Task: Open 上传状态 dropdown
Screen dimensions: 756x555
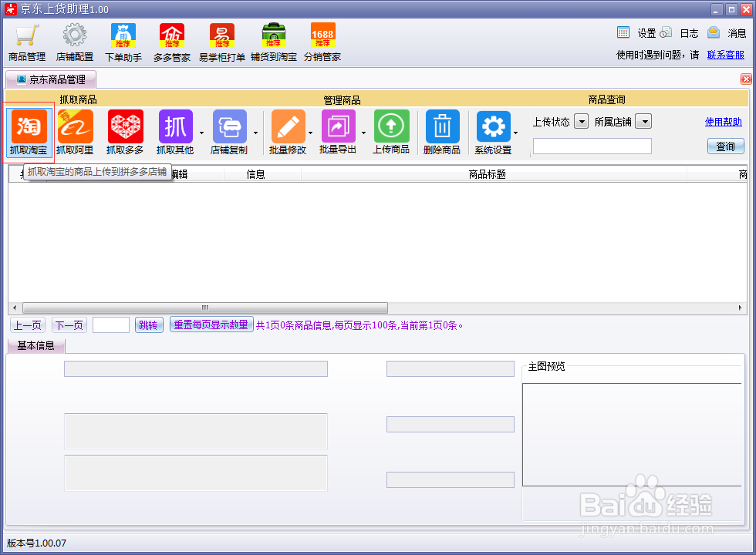Action: [582, 122]
